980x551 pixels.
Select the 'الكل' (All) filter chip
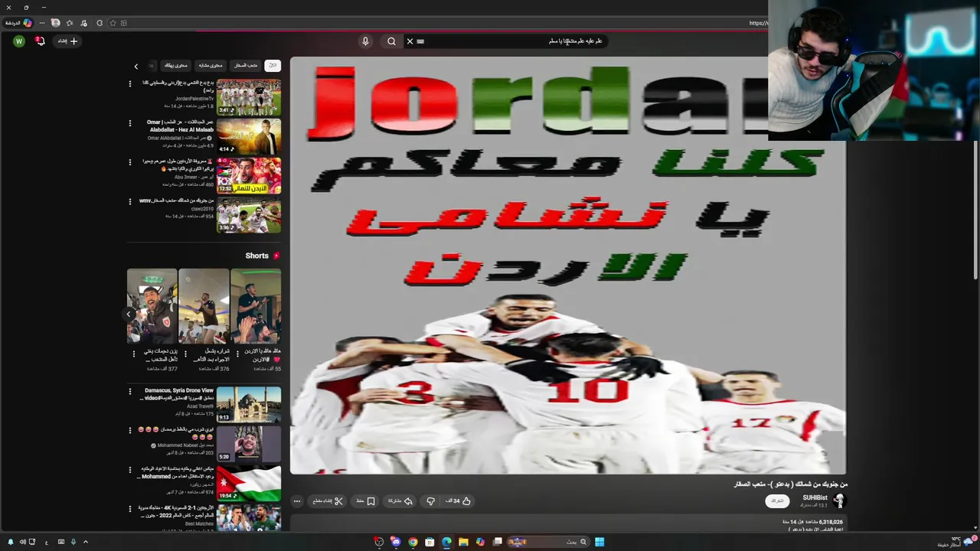[273, 66]
